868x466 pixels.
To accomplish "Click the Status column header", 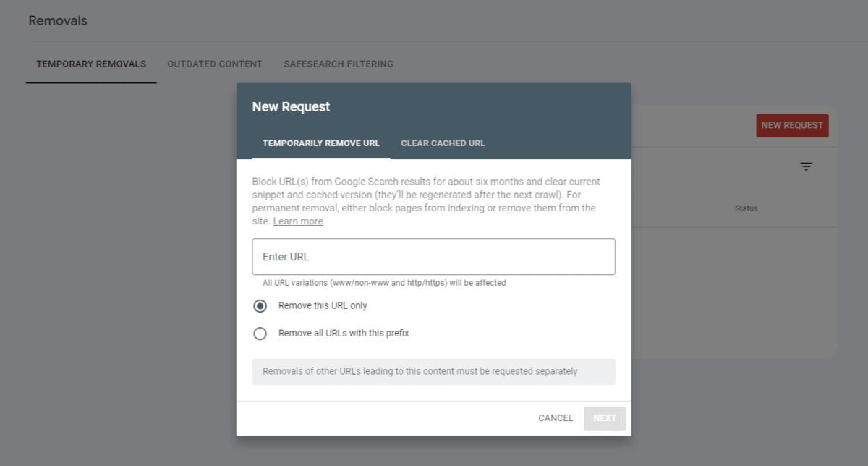I will [746, 208].
